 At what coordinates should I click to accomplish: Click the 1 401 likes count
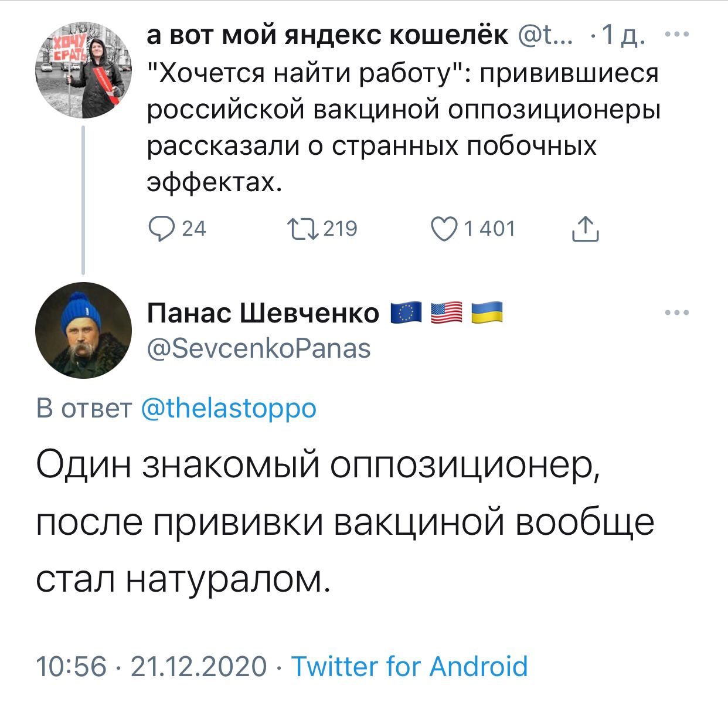(489, 229)
